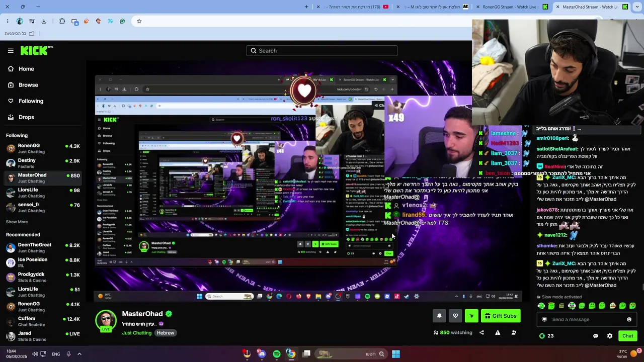This screenshot has height=362, width=644.
Task: Click ENG language indicator in taskbar
Action: point(56,354)
